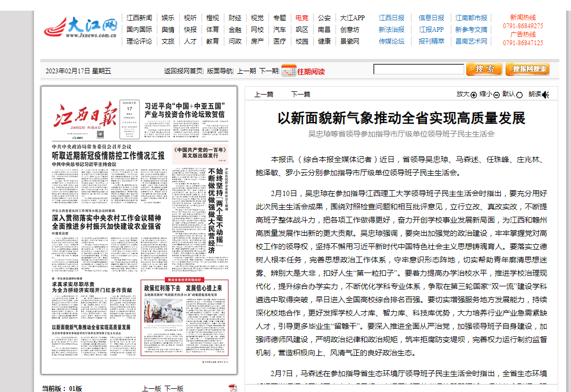Open the 新法治报 link
571x392 pixels.
tap(391, 30)
